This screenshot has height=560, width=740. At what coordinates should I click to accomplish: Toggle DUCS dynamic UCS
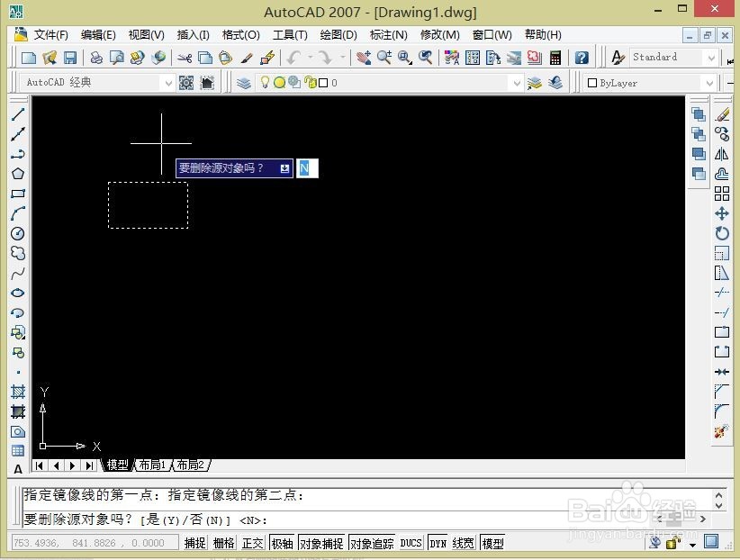411,543
